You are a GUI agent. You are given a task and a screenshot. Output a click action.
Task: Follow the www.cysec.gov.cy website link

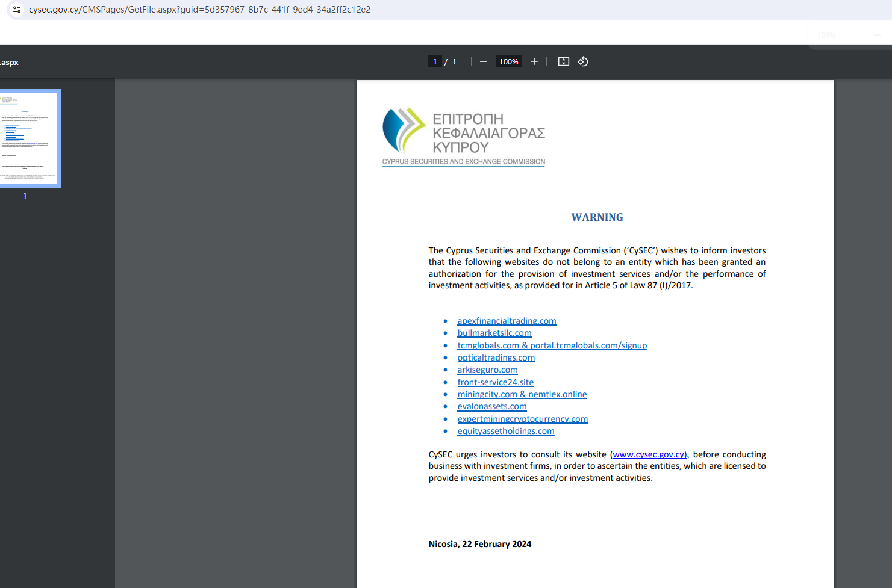(649, 454)
